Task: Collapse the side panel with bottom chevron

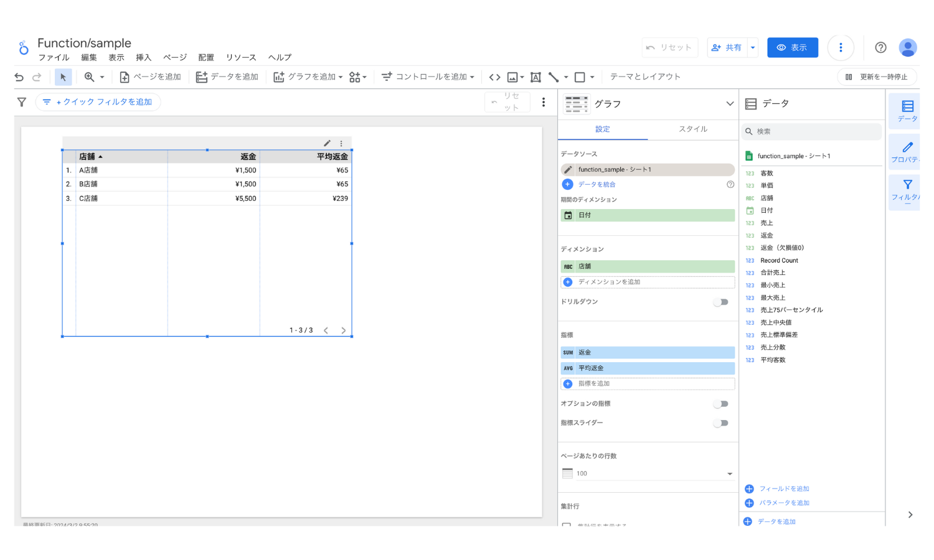Action: pyautogui.click(x=910, y=515)
